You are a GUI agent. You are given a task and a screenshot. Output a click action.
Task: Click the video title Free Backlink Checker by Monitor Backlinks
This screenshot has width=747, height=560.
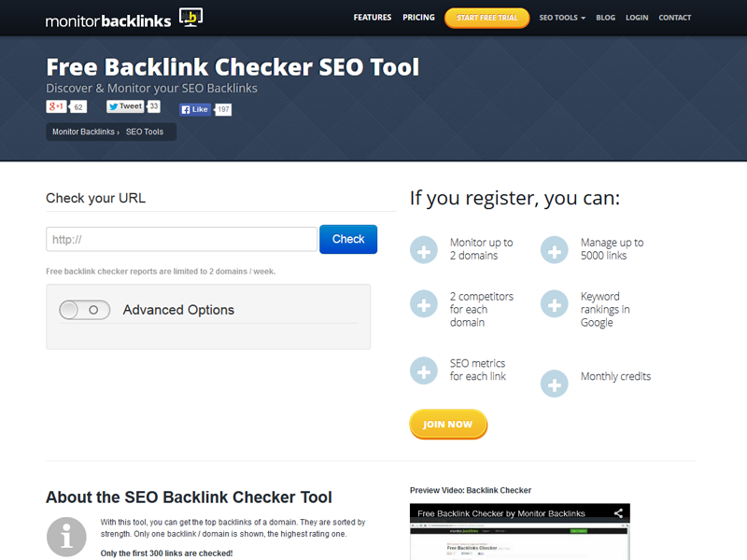point(501,514)
